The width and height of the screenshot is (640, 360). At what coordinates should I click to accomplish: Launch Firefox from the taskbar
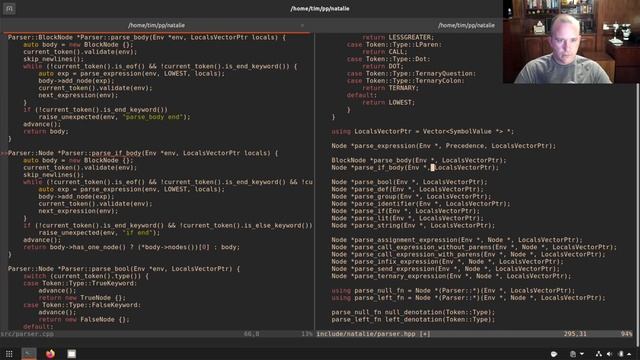(x=50, y=354)
